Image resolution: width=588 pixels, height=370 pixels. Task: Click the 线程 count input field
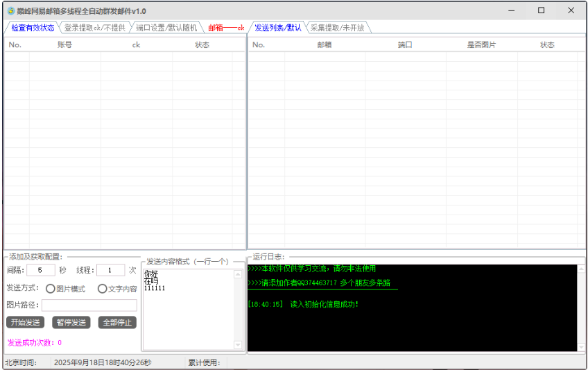point(110,270)
